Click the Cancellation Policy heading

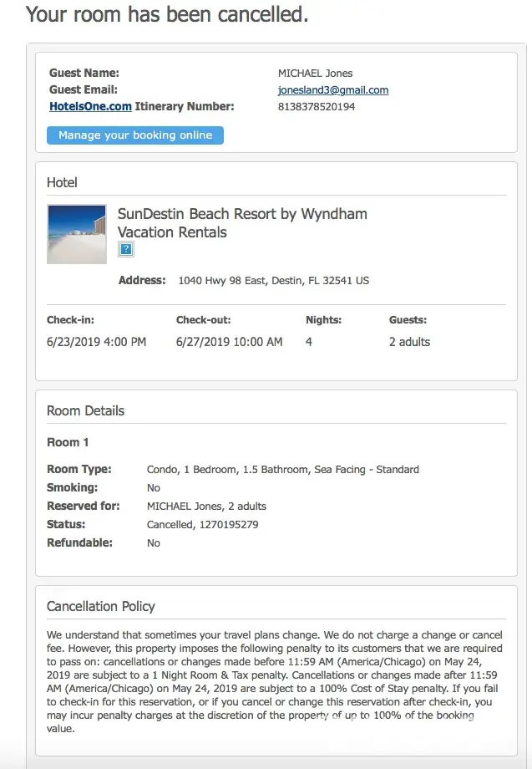[x=100, y=607]
